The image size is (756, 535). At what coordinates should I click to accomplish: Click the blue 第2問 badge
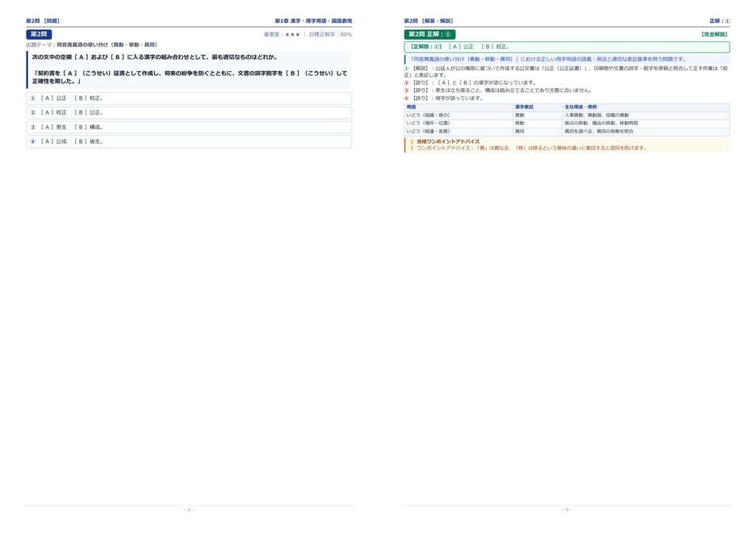pos(39,34)
